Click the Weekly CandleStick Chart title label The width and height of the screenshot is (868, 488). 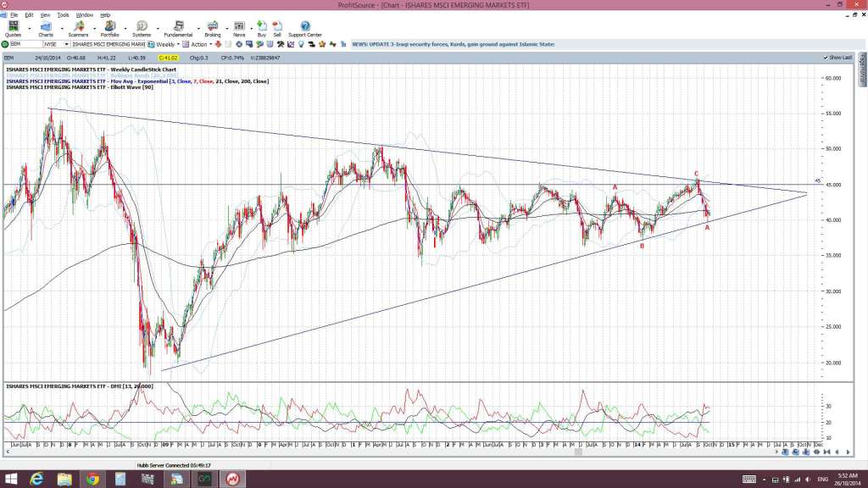[x=91, y=69]
